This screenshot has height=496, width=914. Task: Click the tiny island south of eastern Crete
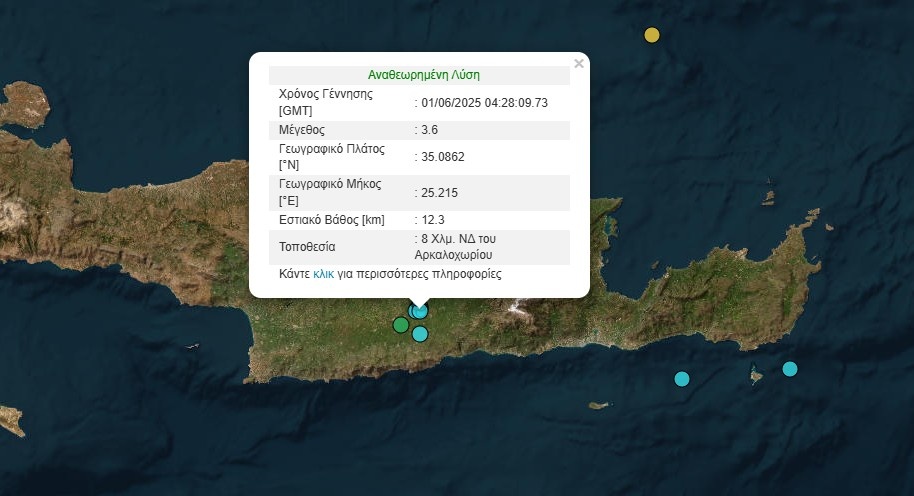click(x=598, y=406)
